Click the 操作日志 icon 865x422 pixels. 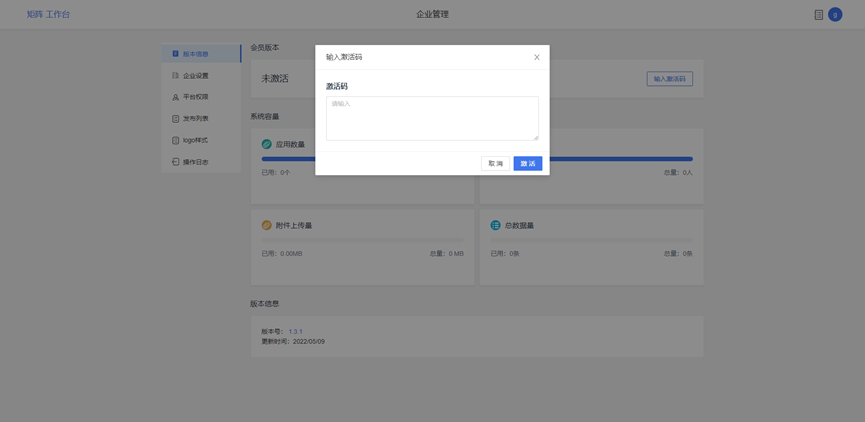pyautogui.click(x=175, y=162)
